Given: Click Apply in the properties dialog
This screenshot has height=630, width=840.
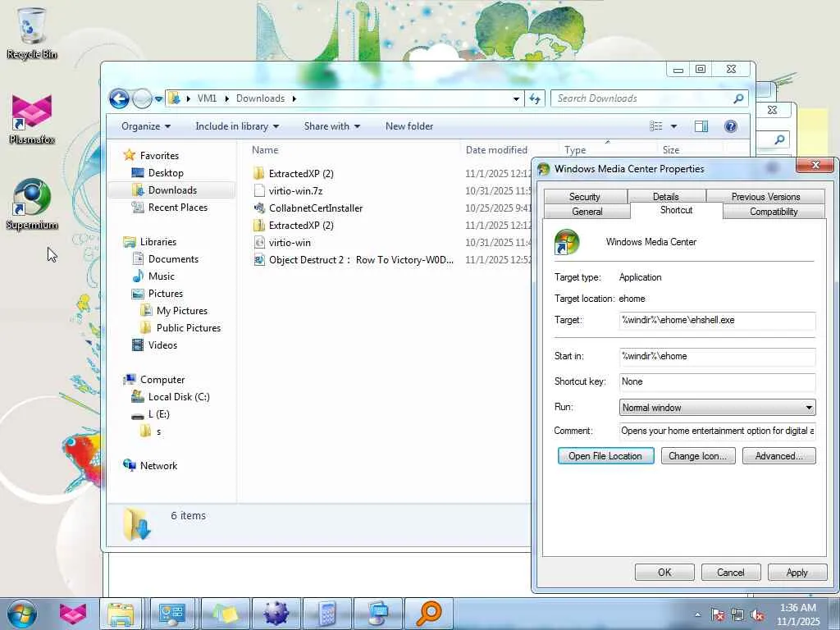Looking at the screenshot, I should coord(797,572).
